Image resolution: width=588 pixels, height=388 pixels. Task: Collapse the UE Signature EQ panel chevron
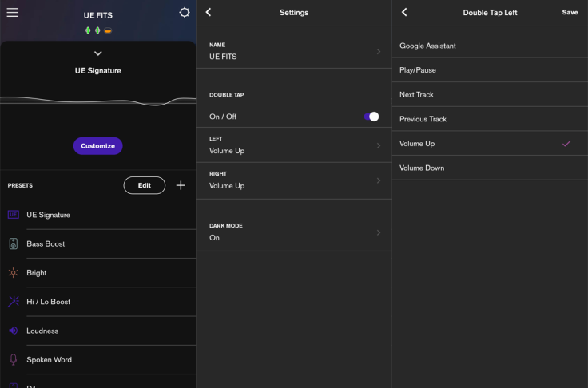coord(98,53)
